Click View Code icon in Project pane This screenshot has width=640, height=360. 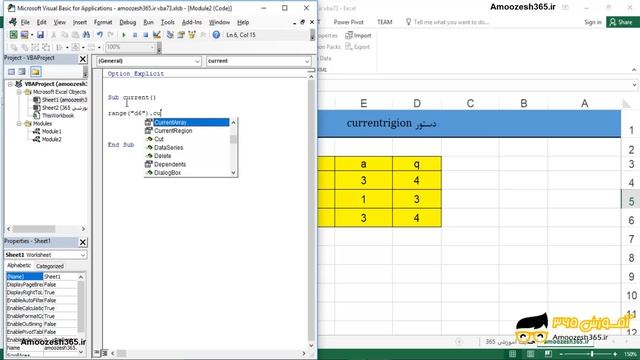coord(11,72)
